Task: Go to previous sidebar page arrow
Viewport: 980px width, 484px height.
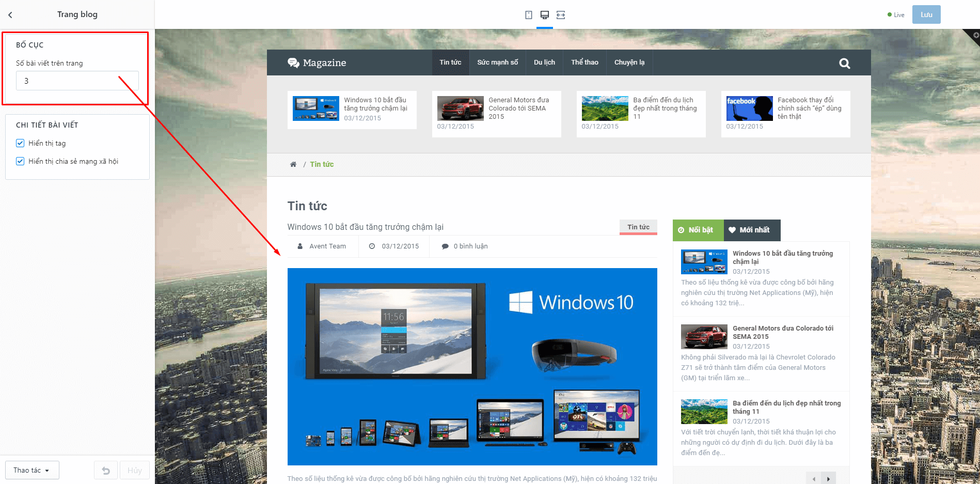Action: pos(814,479)
